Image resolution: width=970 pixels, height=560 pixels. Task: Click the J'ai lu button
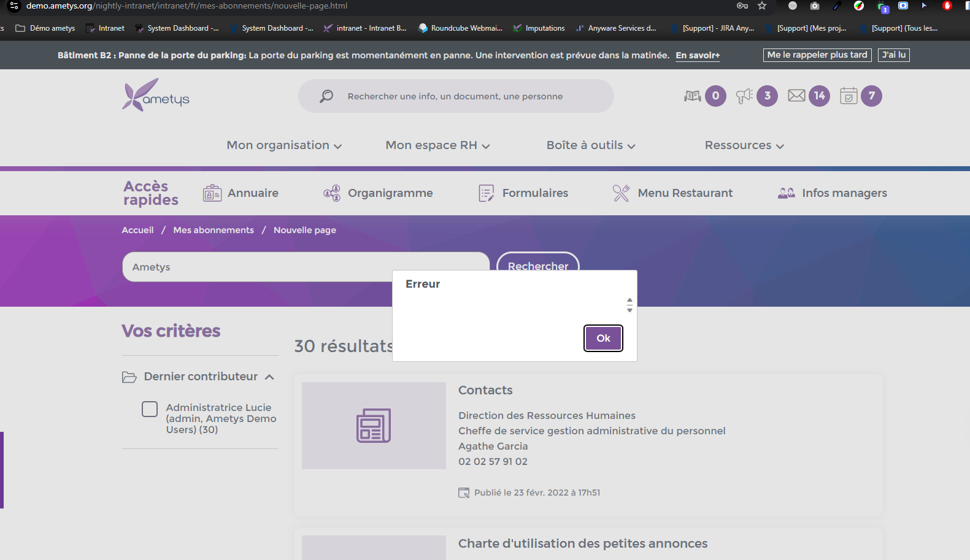tap(893, 55)
